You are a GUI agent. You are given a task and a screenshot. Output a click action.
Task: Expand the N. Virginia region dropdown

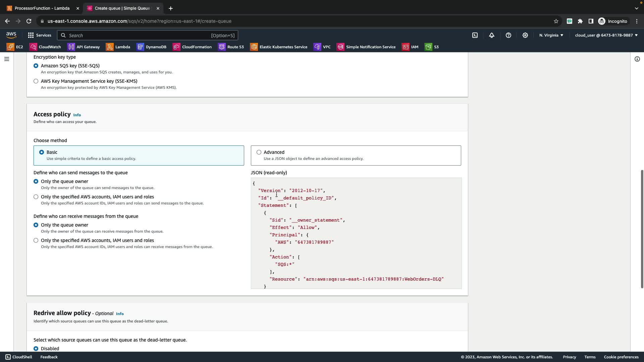tap(551, 35)
